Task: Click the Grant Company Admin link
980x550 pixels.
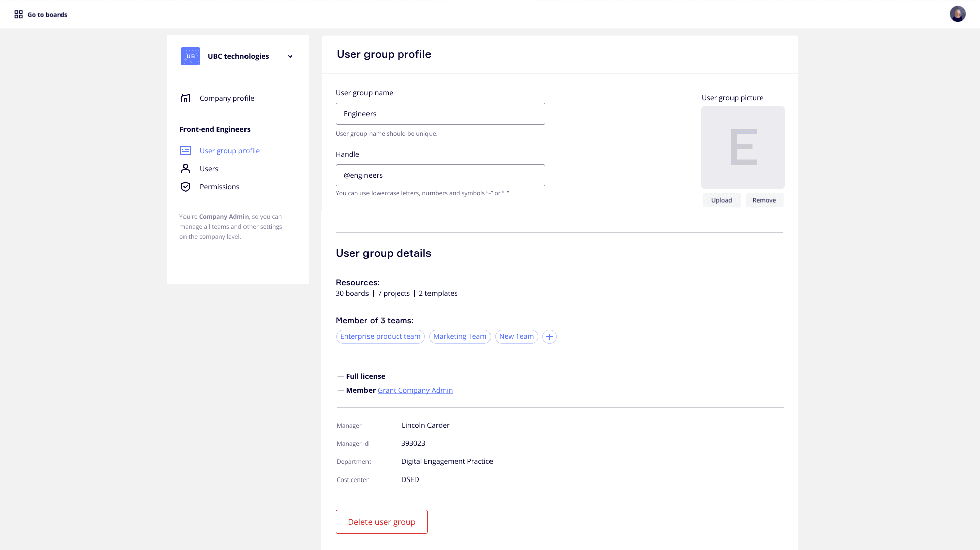Action: click(415, 390)
